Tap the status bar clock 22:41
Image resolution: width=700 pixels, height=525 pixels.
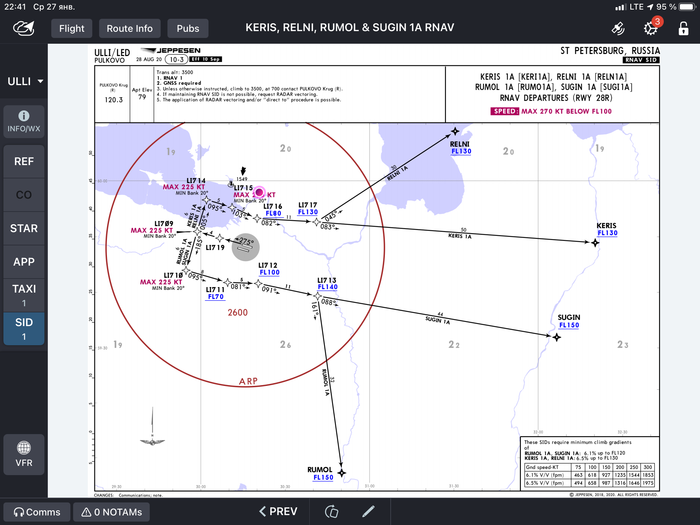pos(15,7)
